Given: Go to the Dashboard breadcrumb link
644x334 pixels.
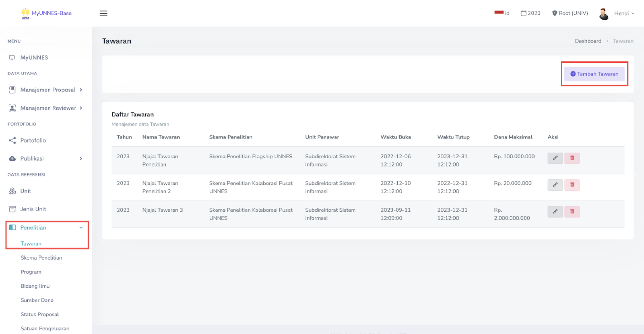Looking at the screenshot, I should coord(588,41).
